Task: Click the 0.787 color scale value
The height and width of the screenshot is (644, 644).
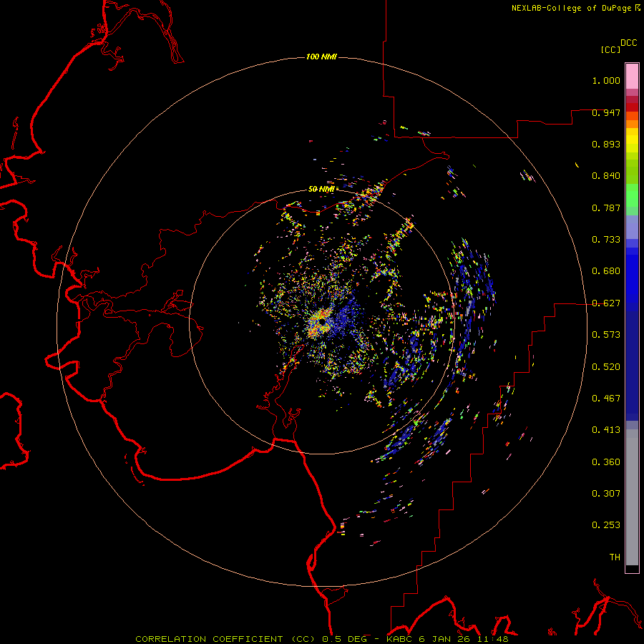Action: 606,208
